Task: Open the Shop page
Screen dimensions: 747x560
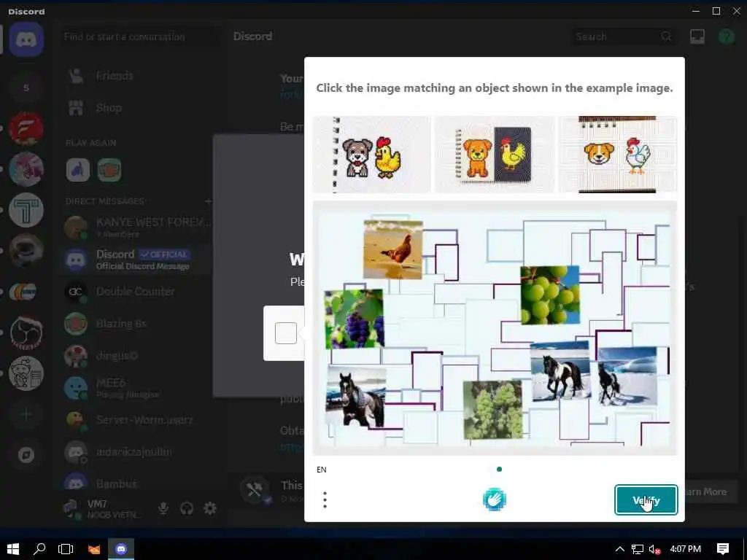Action: [138, 108]
